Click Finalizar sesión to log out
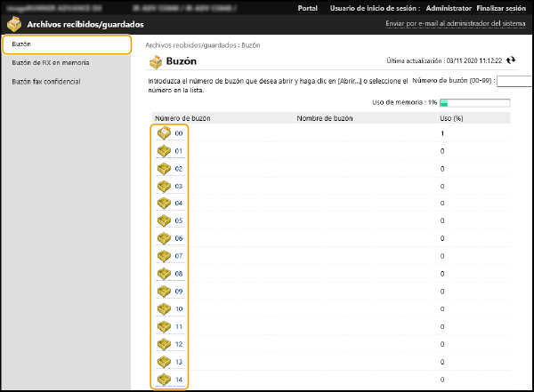The image size is (534, 392). click(503, 7)
